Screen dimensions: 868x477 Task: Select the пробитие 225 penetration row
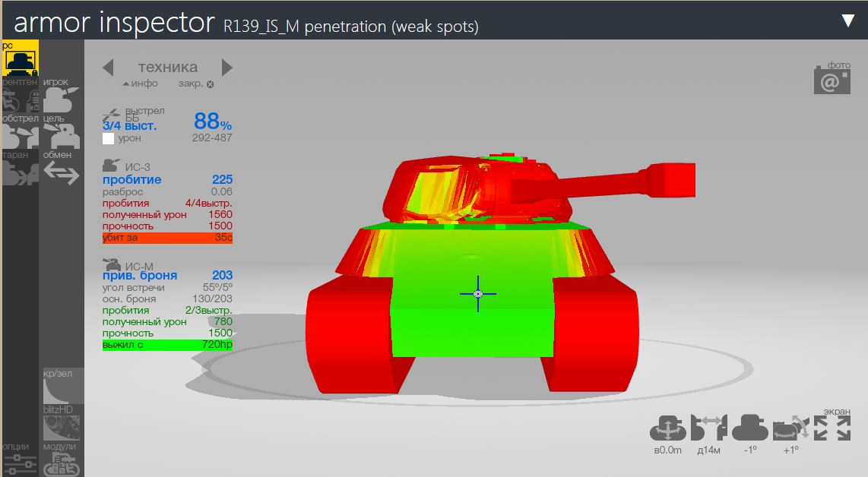167,179
